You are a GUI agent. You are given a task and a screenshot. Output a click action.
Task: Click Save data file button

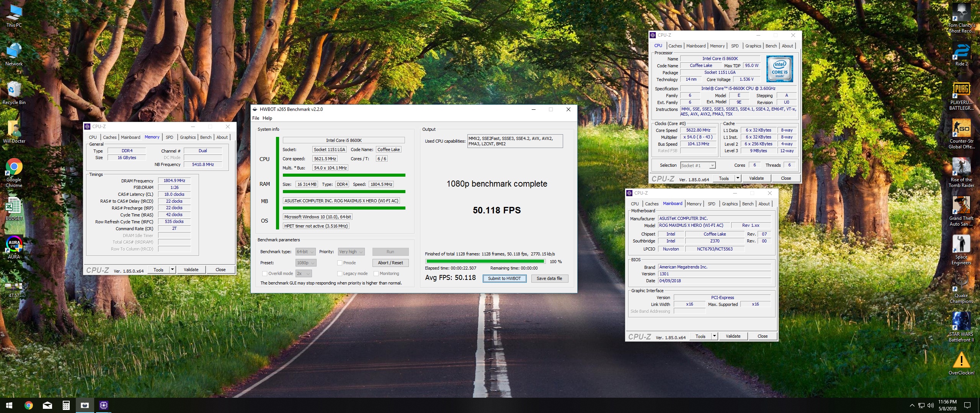point(549,278)
